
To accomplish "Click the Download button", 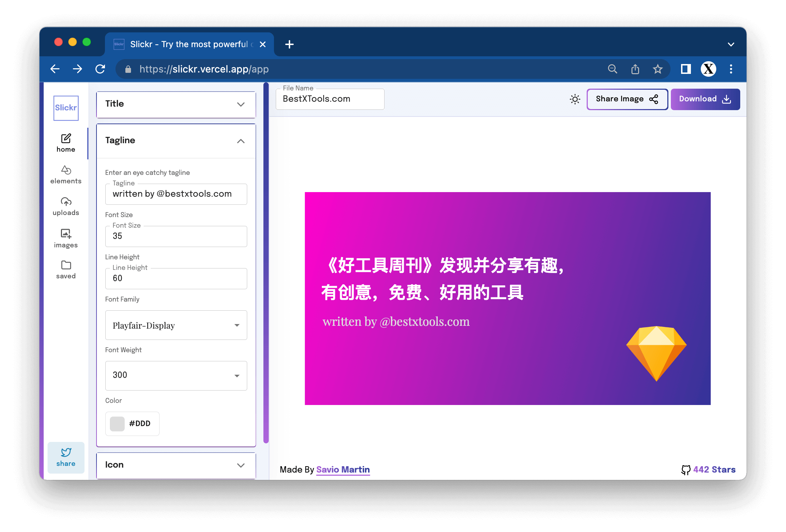I will tap(705, 99).
